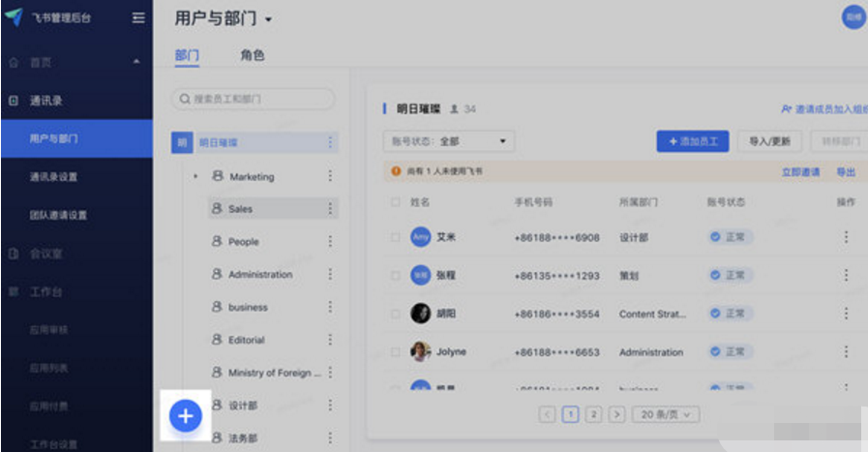The height and width of the screenshot is (452, 868).
Task: Open the kebab menu for People department
Action: [330, 242]
